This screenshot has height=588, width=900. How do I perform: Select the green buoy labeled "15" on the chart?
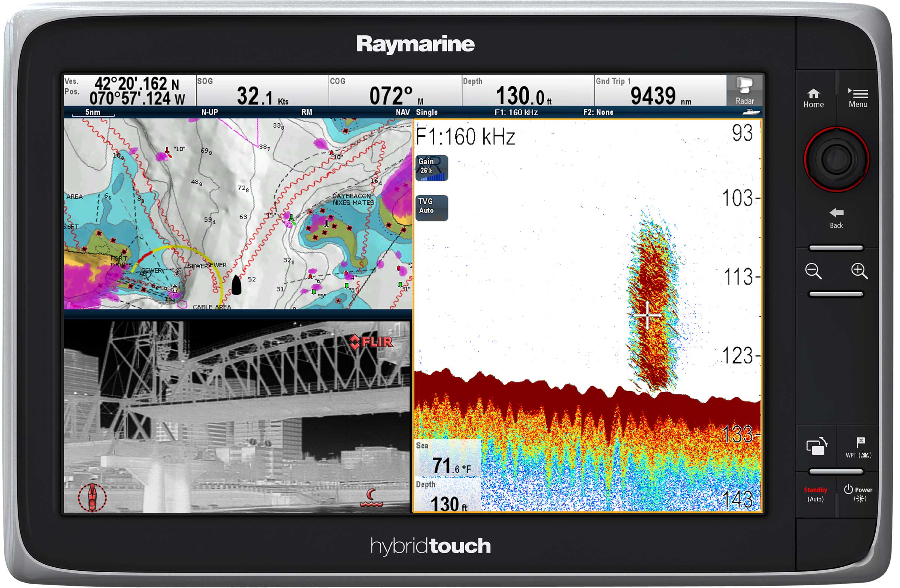tap(291, 219)
